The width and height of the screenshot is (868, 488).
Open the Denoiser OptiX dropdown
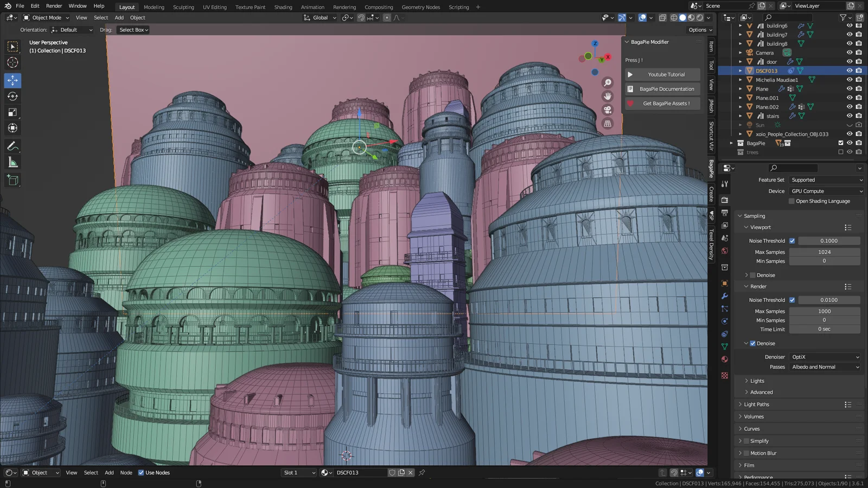pyautogui.click(x=825, y=357)
